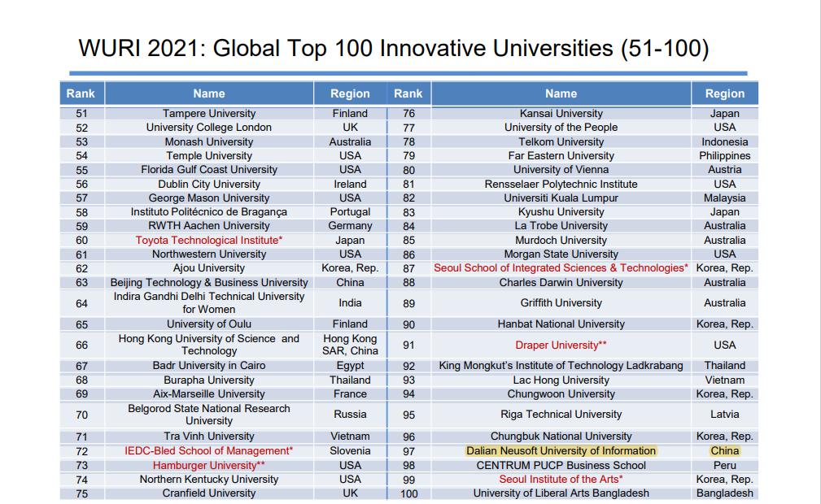Image resolution: width=821 pixels, height=504 pixels.
Task: Select the IEDC-Bled School of Management entry
Action: [208, 450]
